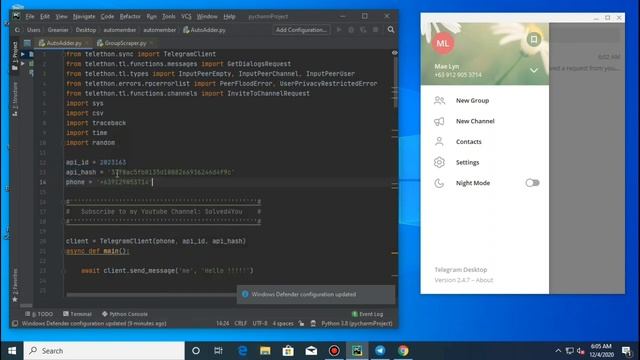Click the Telegram Desktop link
Viewport: 640px width, 360px height.
460,270
